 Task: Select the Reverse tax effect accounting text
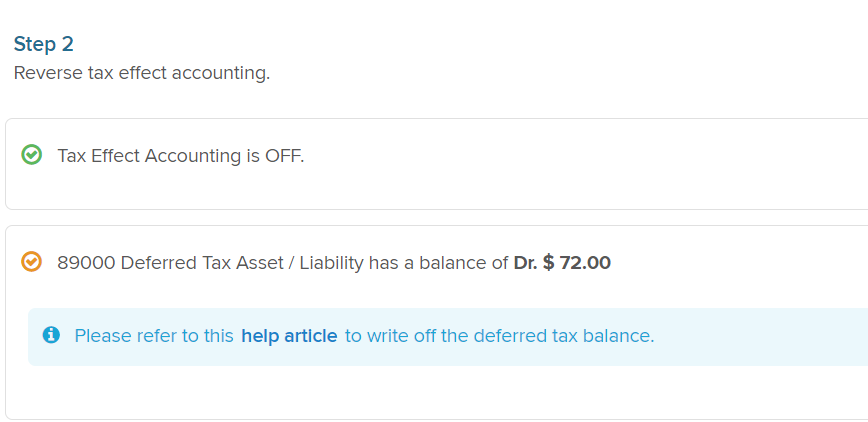(142, 73)
